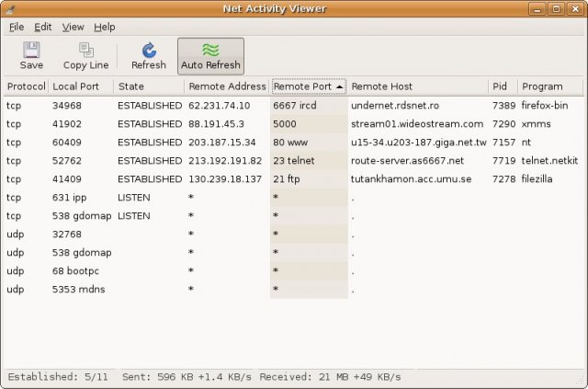Sort by the Remote Host column header
588x389 pixels.
point(418,86)
